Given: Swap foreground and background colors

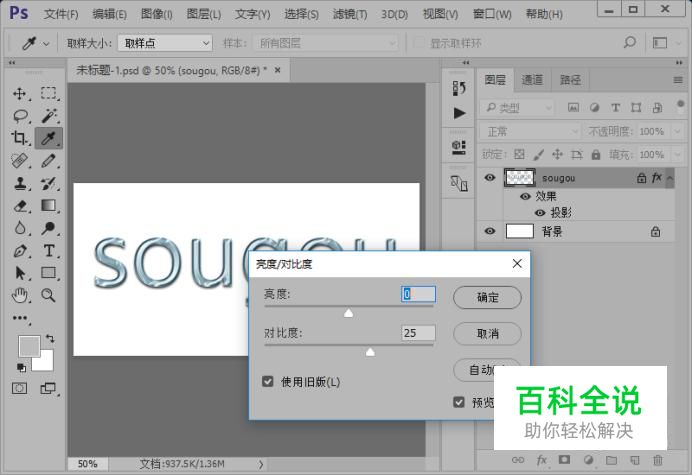Looking at the screenshot, I should click(x=50, y=339).
